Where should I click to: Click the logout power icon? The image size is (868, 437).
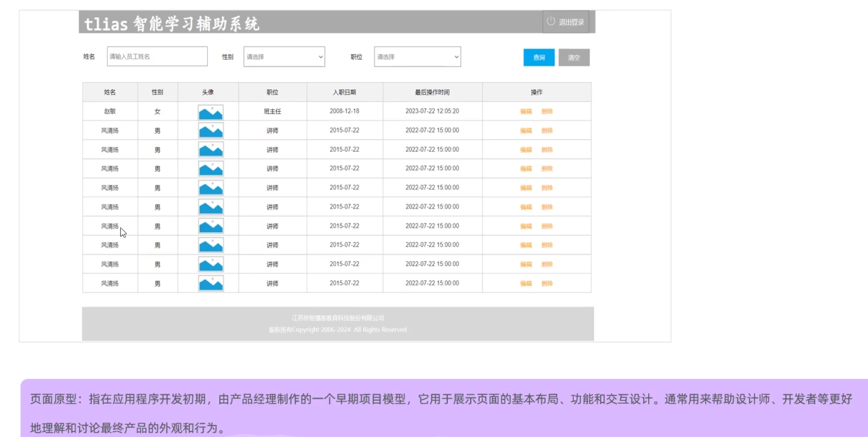(x=550, y=21)
